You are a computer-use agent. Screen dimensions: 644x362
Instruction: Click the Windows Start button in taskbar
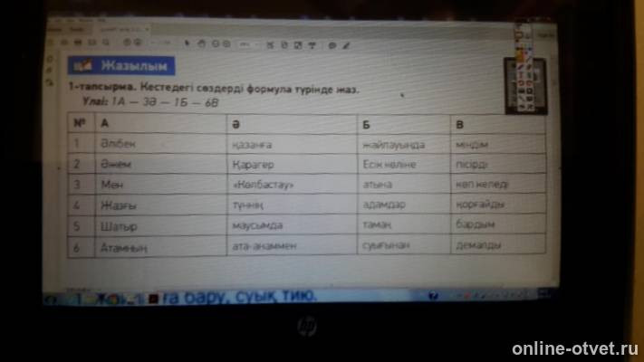tap(50, 296)
